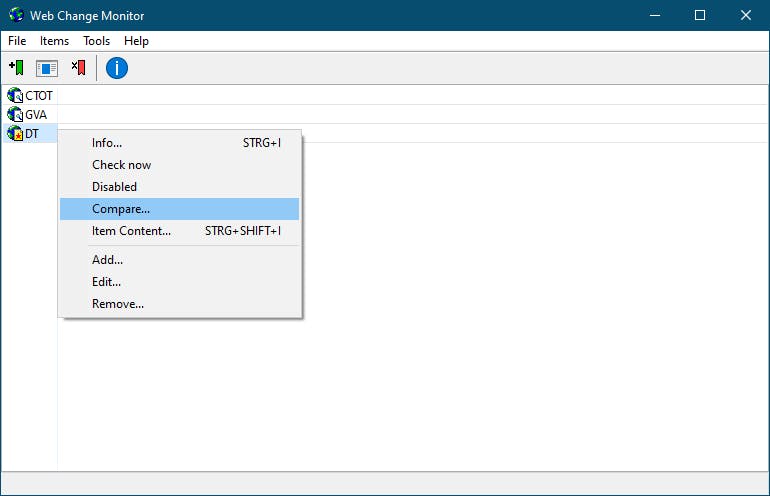Select the DT item text
Screen dimensions: 770x496
[x=32, y=134]
